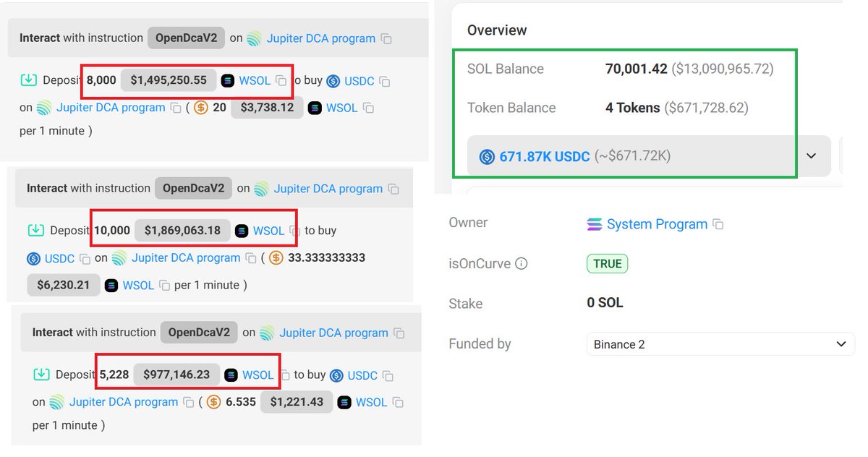Copy the USDC address in the 8,000 deposit row

point(385,82)
